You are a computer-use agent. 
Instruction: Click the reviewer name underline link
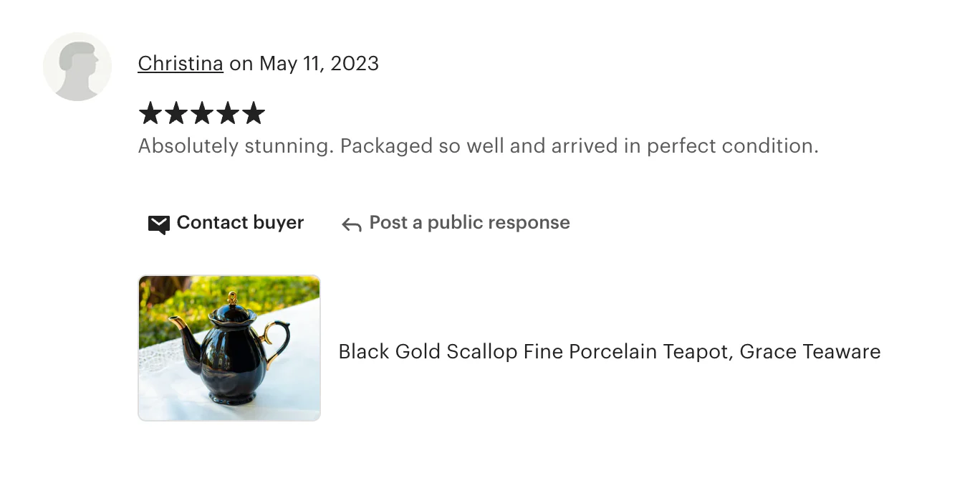click(180, 63)
